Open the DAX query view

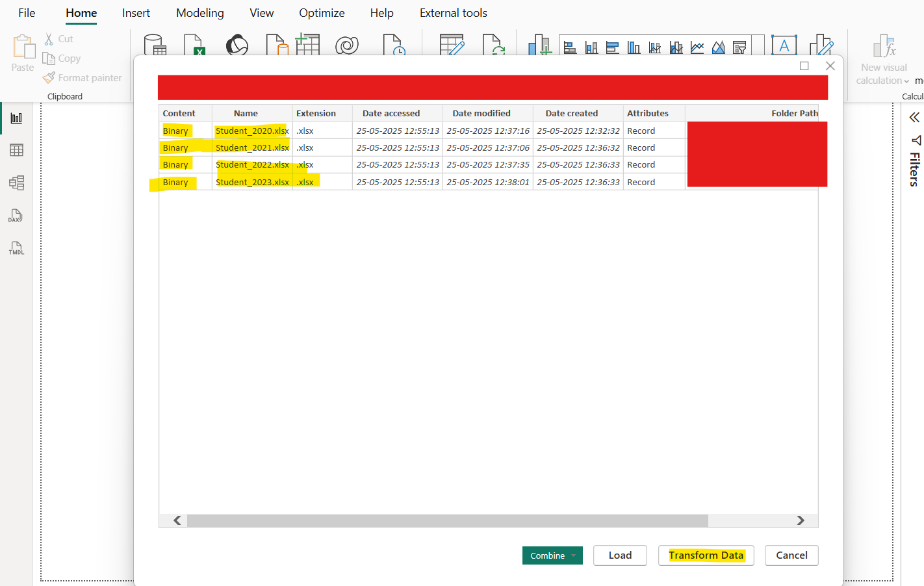pyautogui.click(x=16, y=215)
